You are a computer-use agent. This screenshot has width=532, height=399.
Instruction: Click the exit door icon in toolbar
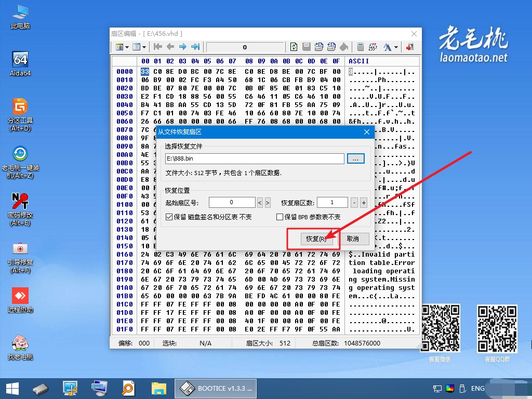[x=410, y=47]
